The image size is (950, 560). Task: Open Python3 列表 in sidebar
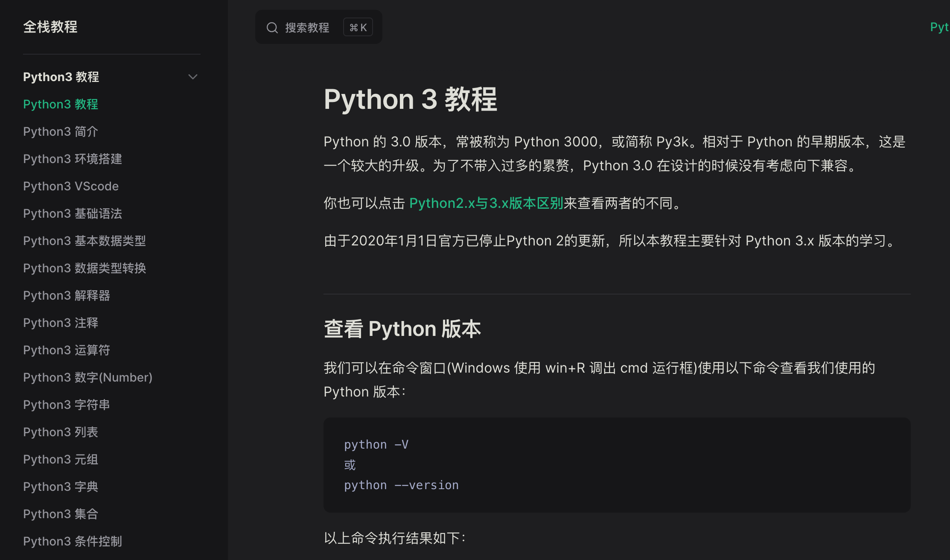pos(61,432)
